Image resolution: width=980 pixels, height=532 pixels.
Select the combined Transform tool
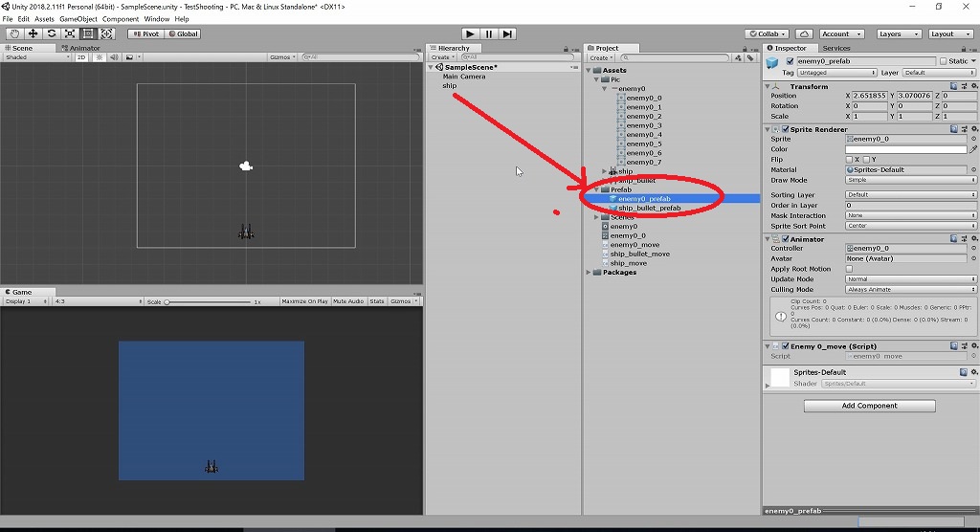(107, 33)
